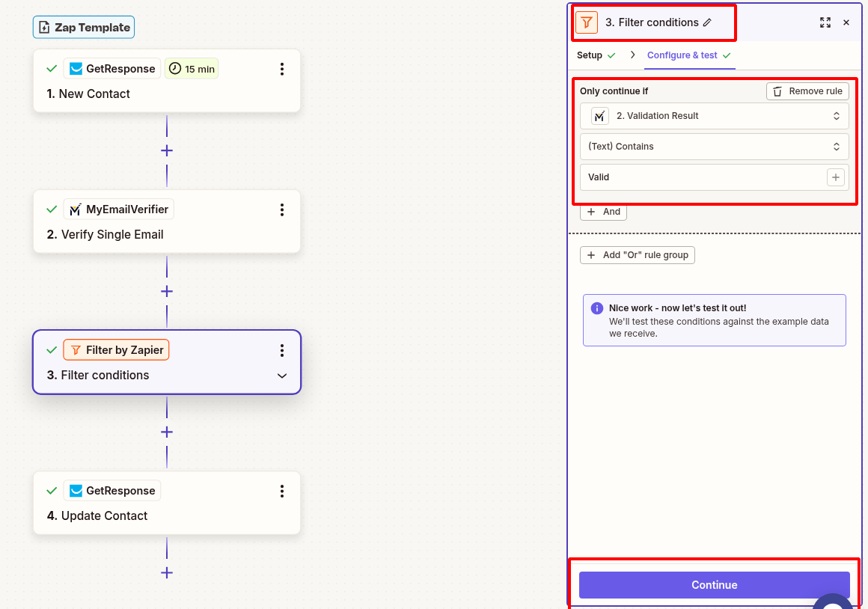This screenshot has width=868, height=609.
Task: Open three-dot menu on Verify Single Email step
Action: point(282,209)
